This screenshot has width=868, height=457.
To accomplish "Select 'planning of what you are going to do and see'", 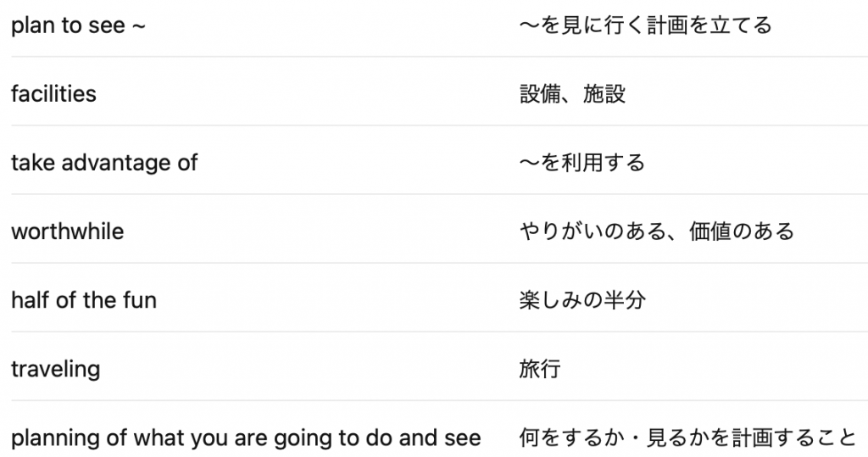I will pos(246,438).
